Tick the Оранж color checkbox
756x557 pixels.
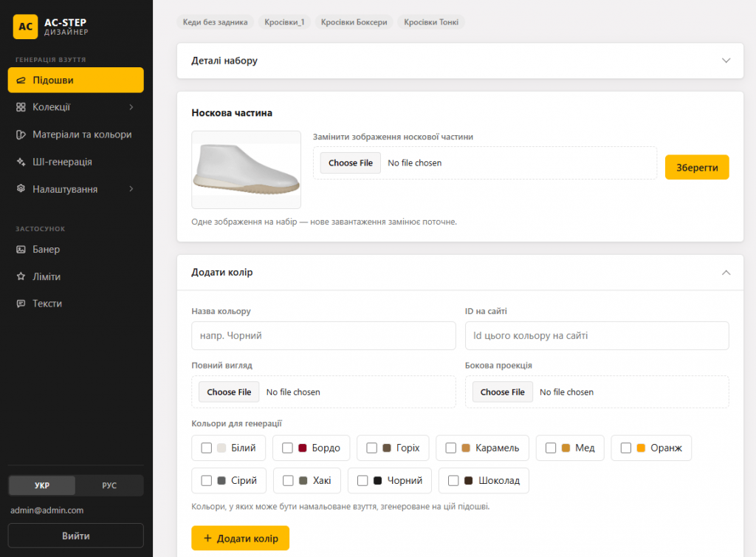(626, 448)
